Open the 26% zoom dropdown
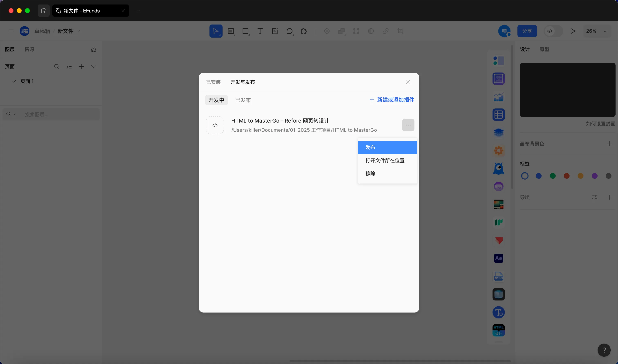 coord(596,31)
